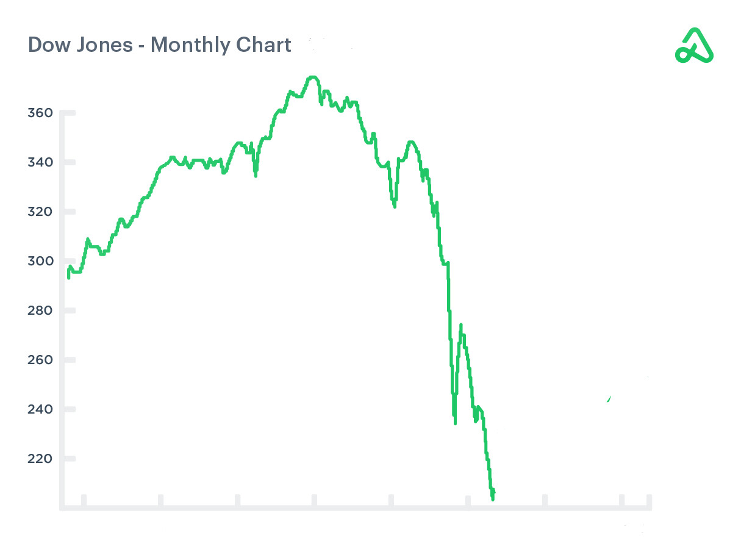The image size is (741, 560).
Task: Click the 260 y-axis label
Action: point(40,360)
